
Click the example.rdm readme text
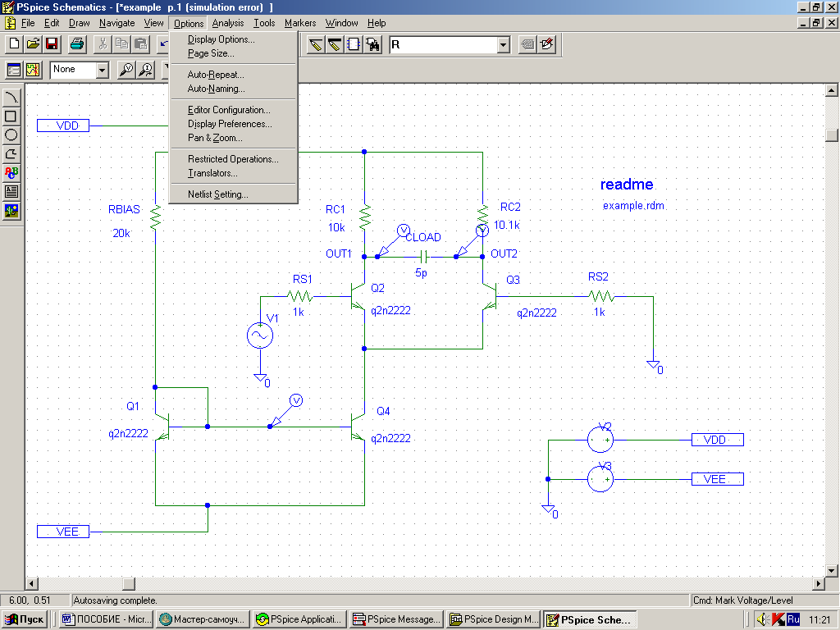633,206
